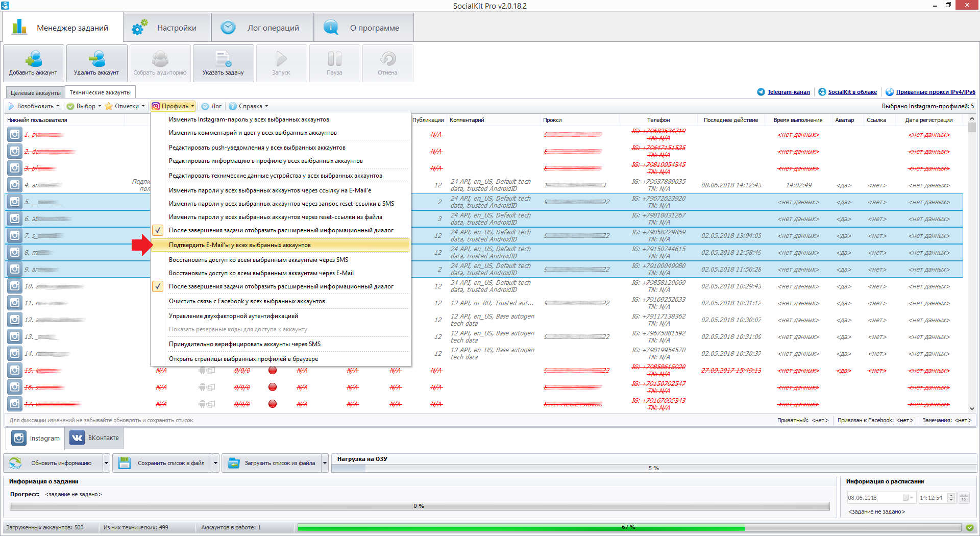Select Управление двухфакторной аутентификацией entry
The height and width of the screenshot is (536, 980).
coord(281,316)
